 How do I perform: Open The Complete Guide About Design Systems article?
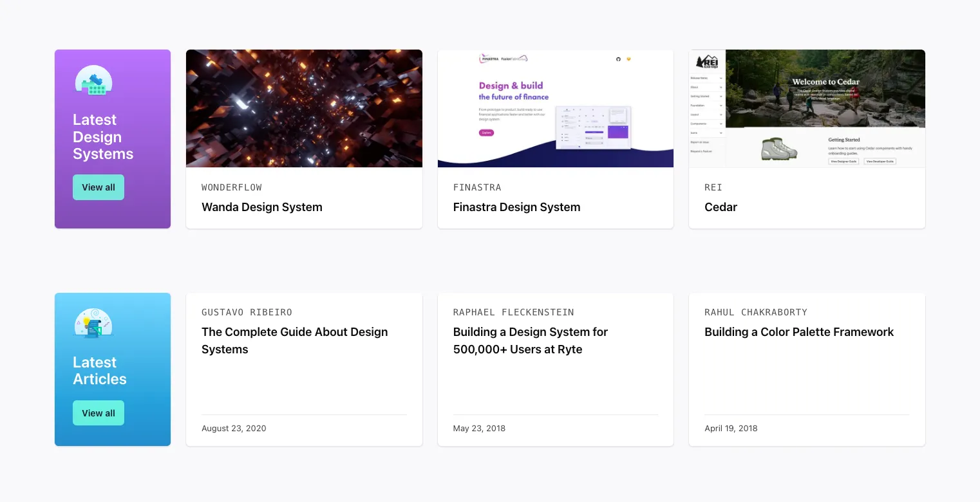click(x=295, y=340)
